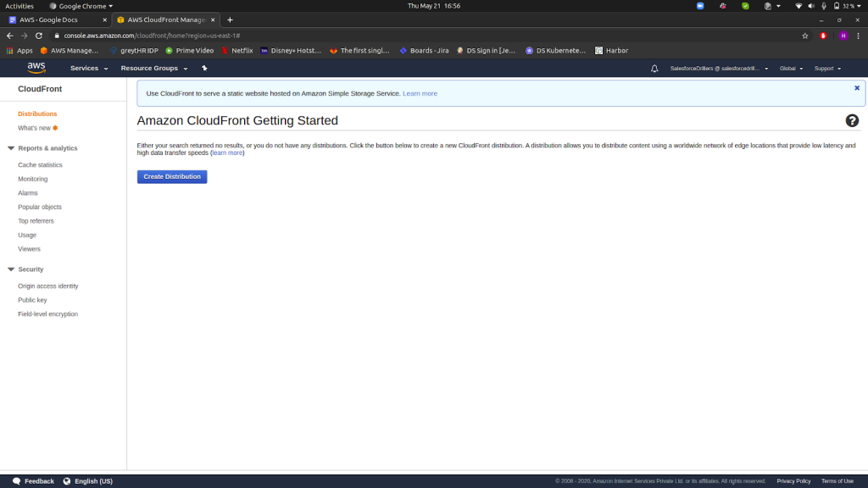Screen dimensions: 868x488
Task: Change language from English (US)
Action: (x=88, y=481)
